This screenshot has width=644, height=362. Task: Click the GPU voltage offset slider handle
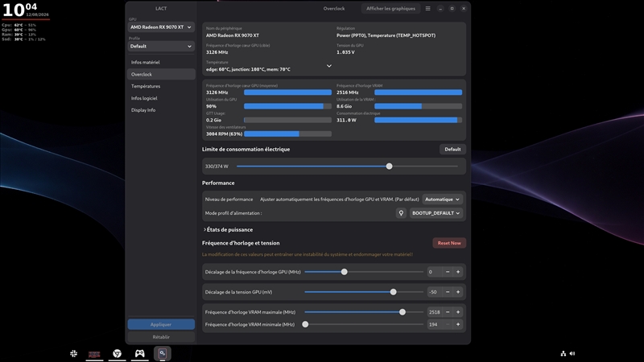[393, 292]
